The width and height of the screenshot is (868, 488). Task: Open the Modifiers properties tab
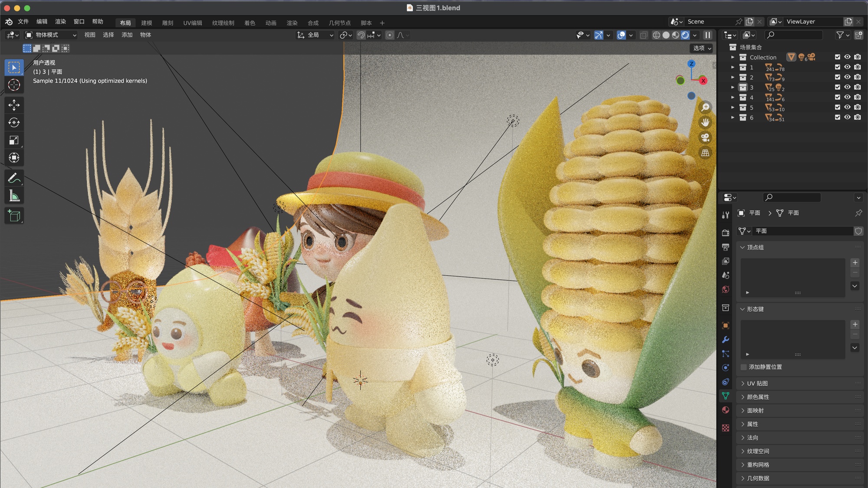pos(726,340)
